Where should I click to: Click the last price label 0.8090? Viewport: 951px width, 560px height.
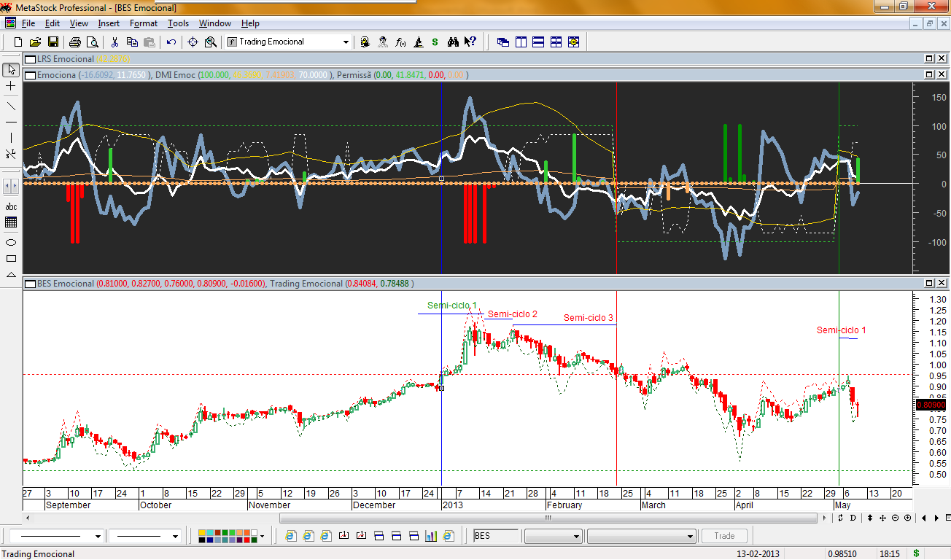coord(930,405)
